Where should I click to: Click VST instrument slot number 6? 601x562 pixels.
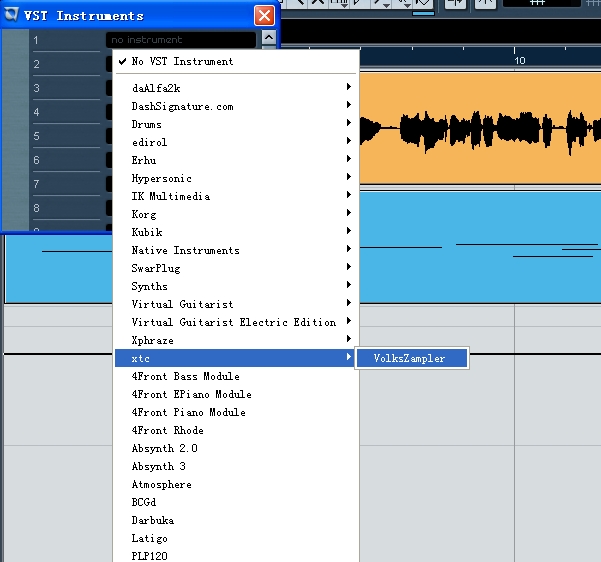pos(36,160)
